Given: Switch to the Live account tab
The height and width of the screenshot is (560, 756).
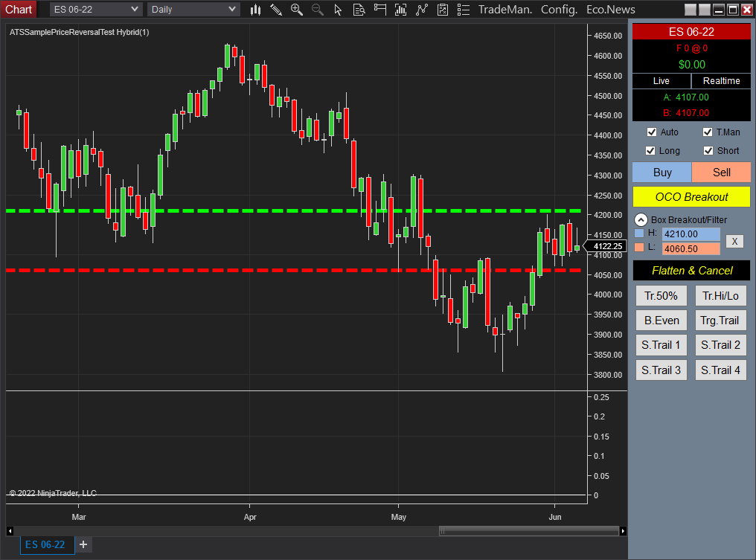Looking at the screenshot, I should click(x=661, y=81).
